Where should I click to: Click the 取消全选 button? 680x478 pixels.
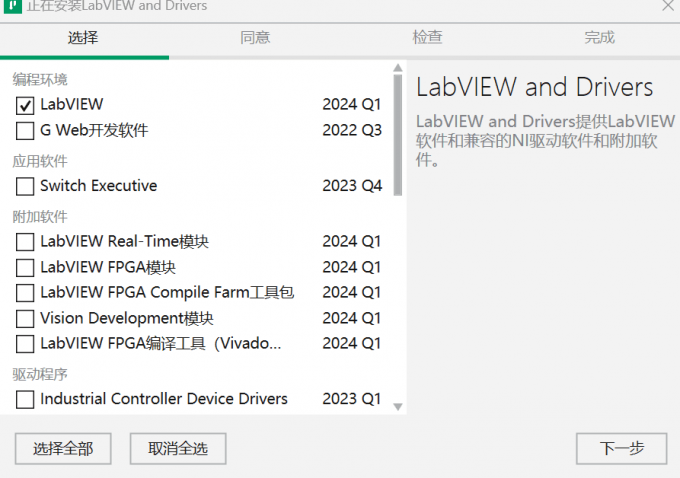178,449
